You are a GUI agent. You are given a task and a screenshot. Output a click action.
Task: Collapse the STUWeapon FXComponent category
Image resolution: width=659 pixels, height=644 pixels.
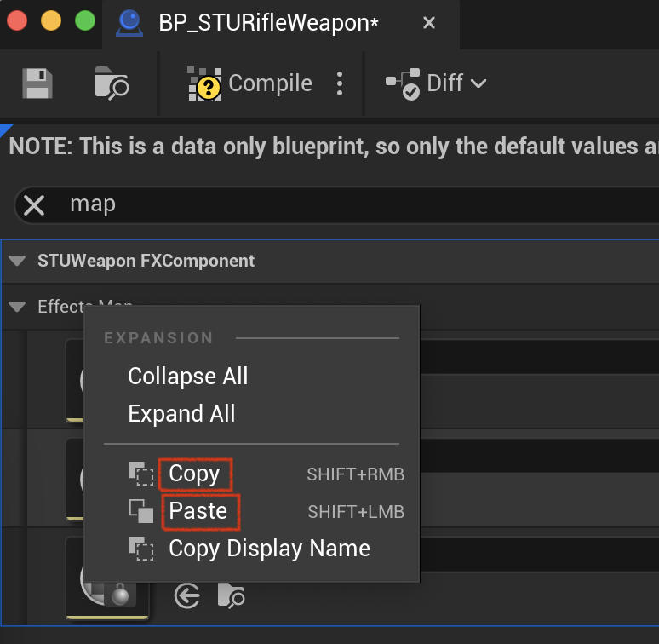coord(17,261)
